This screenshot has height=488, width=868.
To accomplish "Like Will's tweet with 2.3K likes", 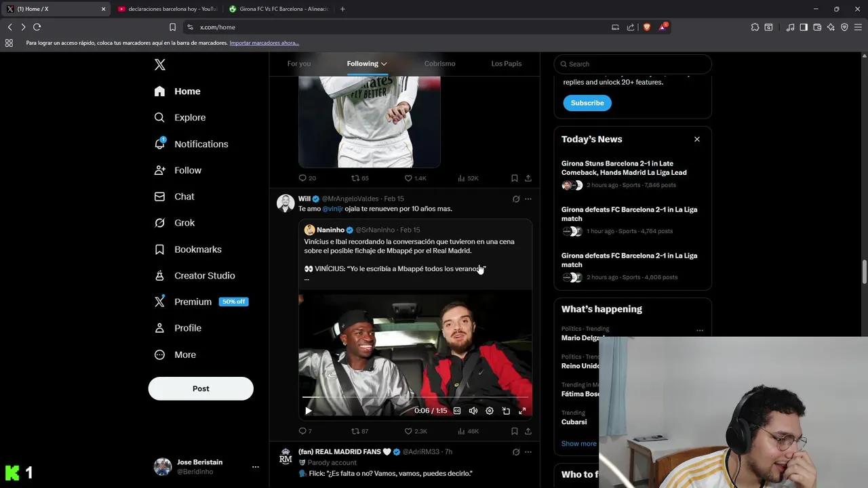I will point(416,431).
